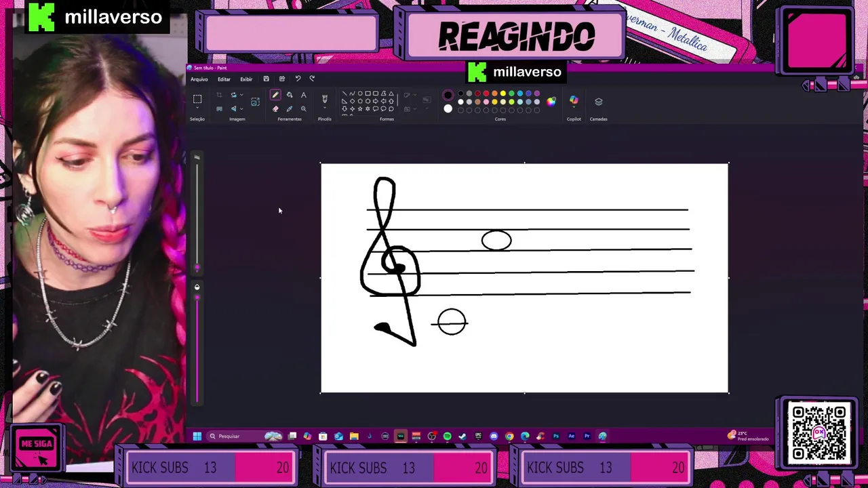
Task: Open Spotify from the taskbar
Action: click(447, 436)
